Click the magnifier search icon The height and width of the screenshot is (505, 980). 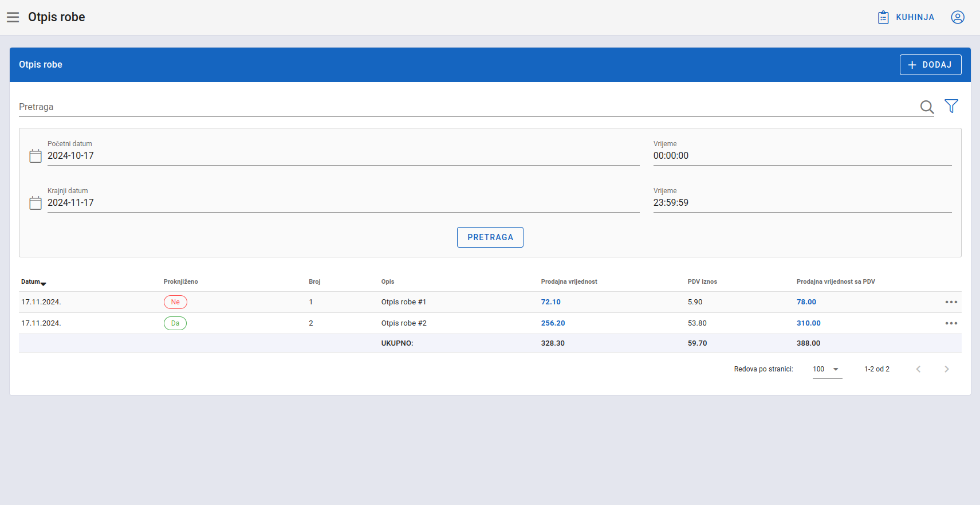[927, 107]
